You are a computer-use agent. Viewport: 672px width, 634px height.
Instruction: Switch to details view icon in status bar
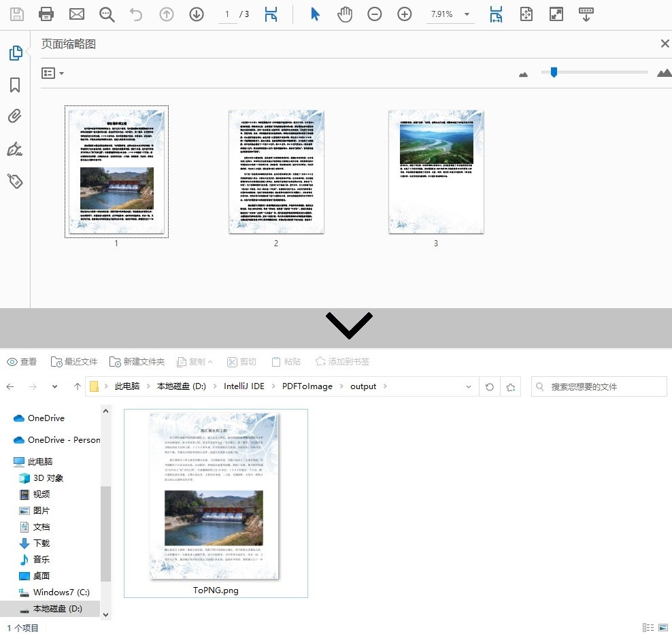[x=648, y=627]
